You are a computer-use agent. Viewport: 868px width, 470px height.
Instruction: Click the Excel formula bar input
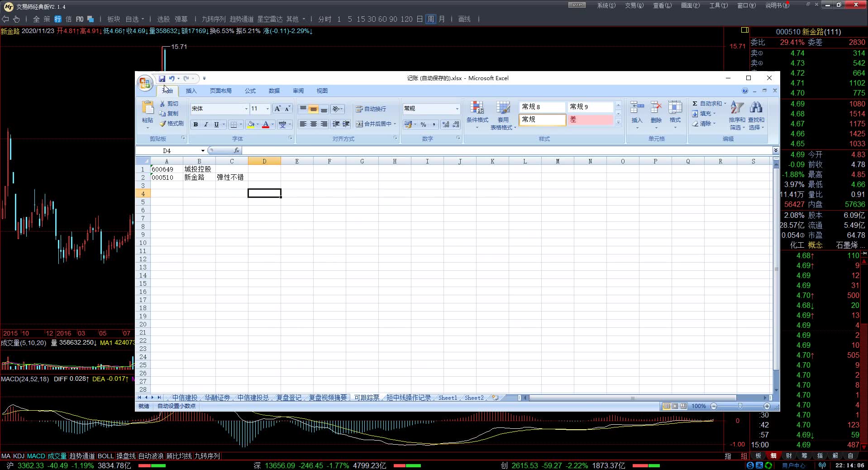(x=506, y=150)
